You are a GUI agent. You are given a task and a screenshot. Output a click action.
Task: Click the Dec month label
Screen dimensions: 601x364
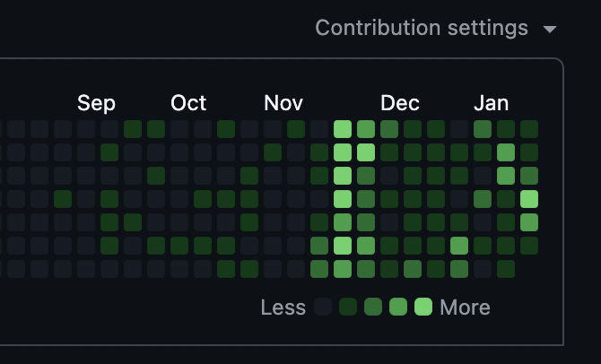400,103
